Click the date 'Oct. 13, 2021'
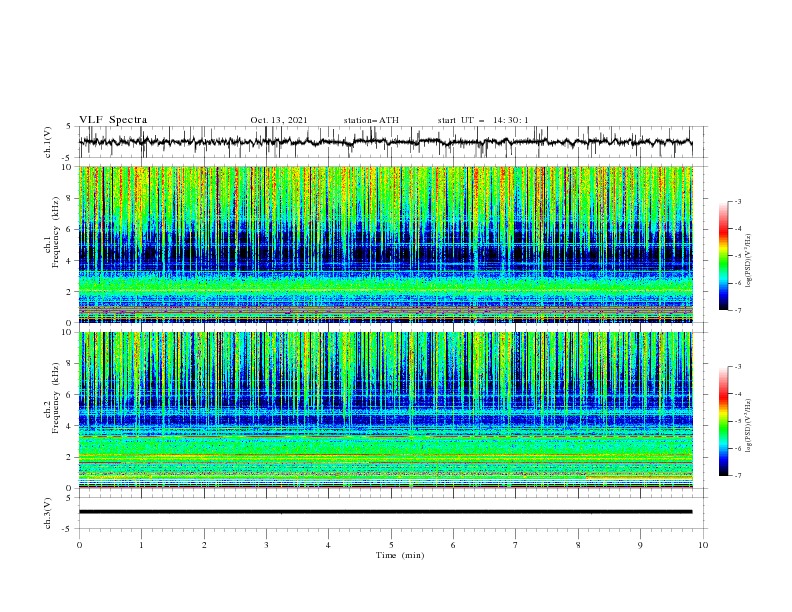 (x=279, y=120)
